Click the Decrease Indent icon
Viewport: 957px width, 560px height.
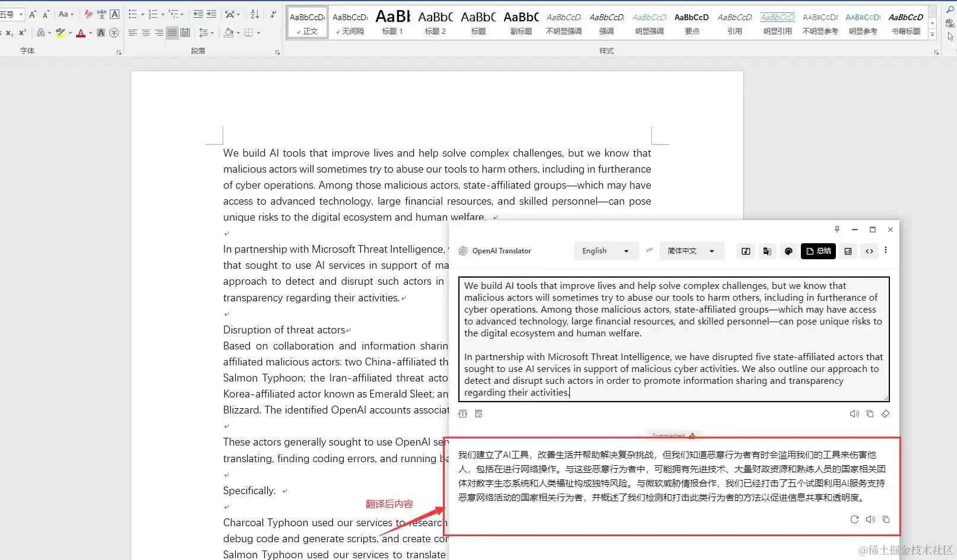point(198,14)
